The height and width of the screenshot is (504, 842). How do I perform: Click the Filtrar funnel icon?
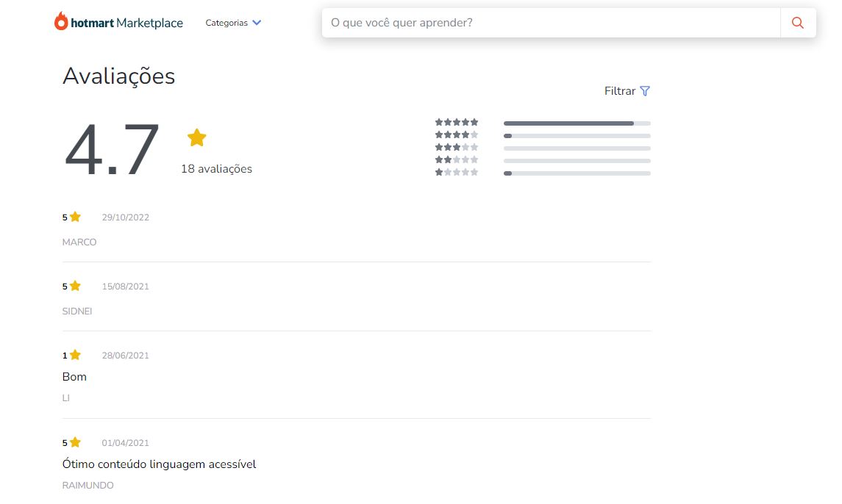pyautogui.click(x=645, y=91)
